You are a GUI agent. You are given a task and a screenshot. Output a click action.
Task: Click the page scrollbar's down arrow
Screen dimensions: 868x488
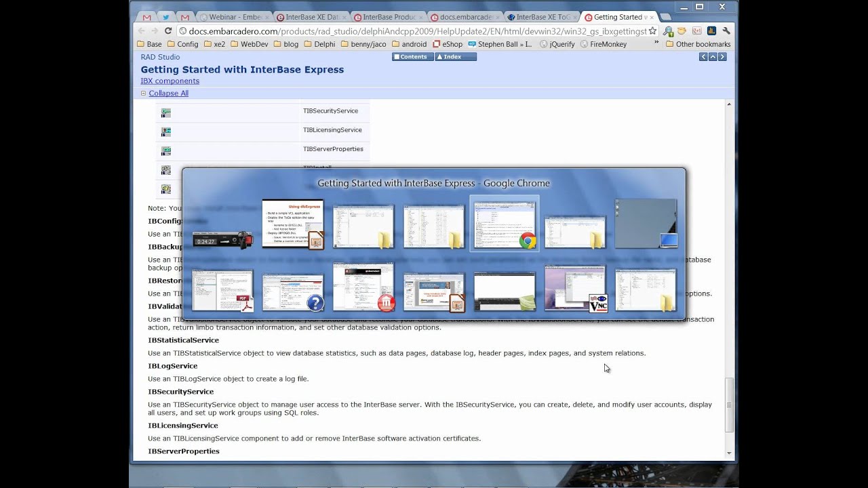pyautogui.click(x=729, y=453)
